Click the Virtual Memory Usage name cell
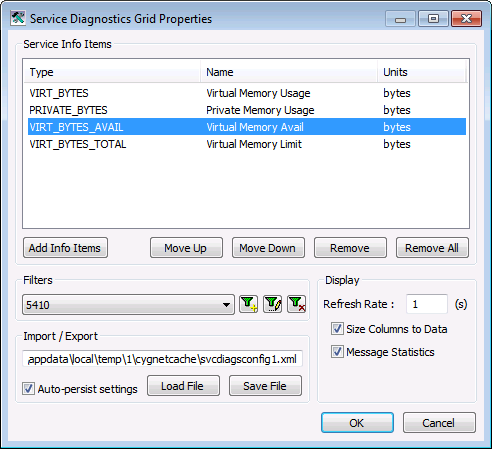The image size is (492, 449). point(258,93)
